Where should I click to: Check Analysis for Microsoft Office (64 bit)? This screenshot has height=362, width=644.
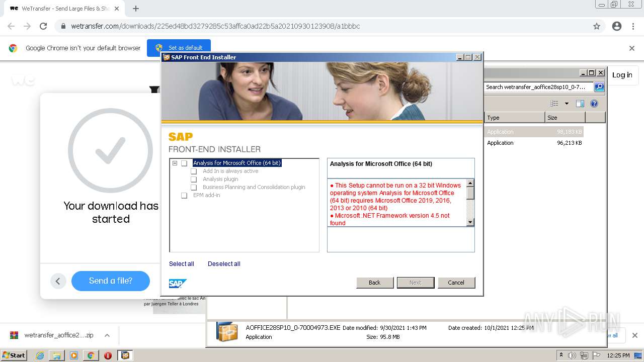click(x=184, y=163)
